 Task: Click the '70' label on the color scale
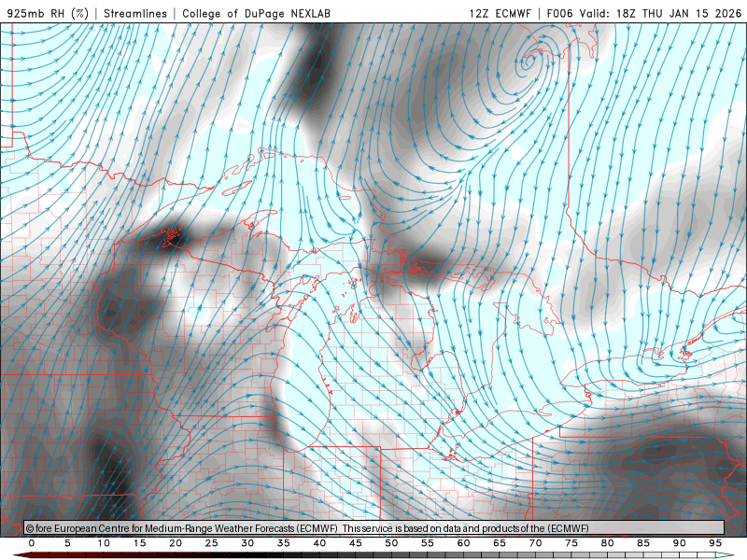point(535,543)
